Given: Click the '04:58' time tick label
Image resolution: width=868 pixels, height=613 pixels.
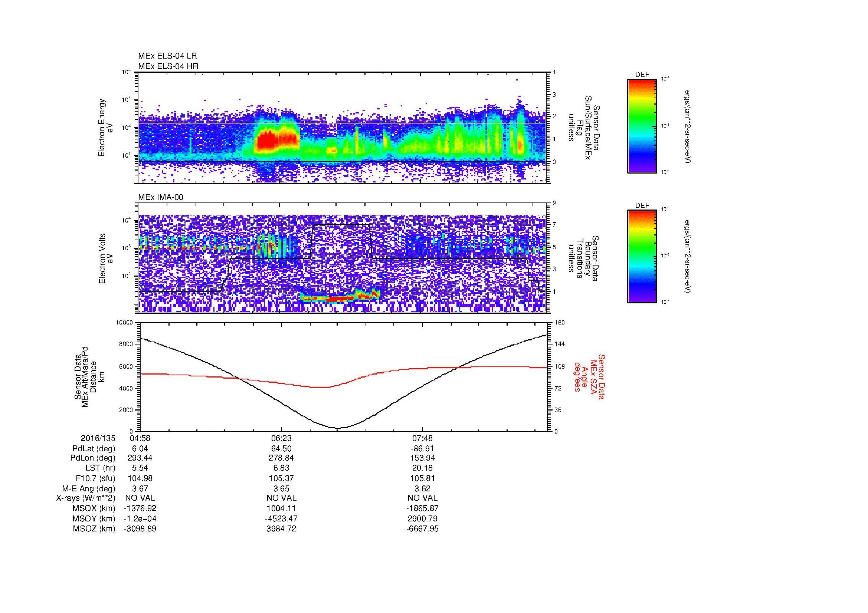Looking at the screenshot, I should (x=140, y=438).
